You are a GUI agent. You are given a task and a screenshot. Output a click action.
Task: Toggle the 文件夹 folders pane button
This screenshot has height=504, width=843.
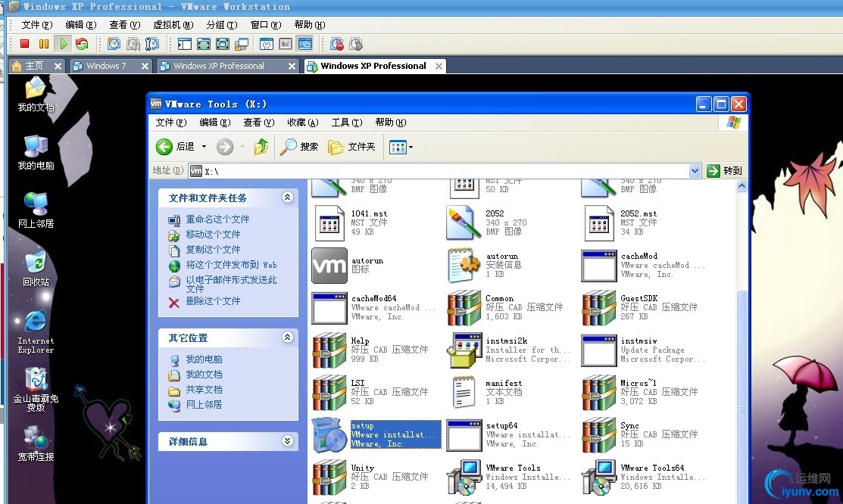point(351,147)
